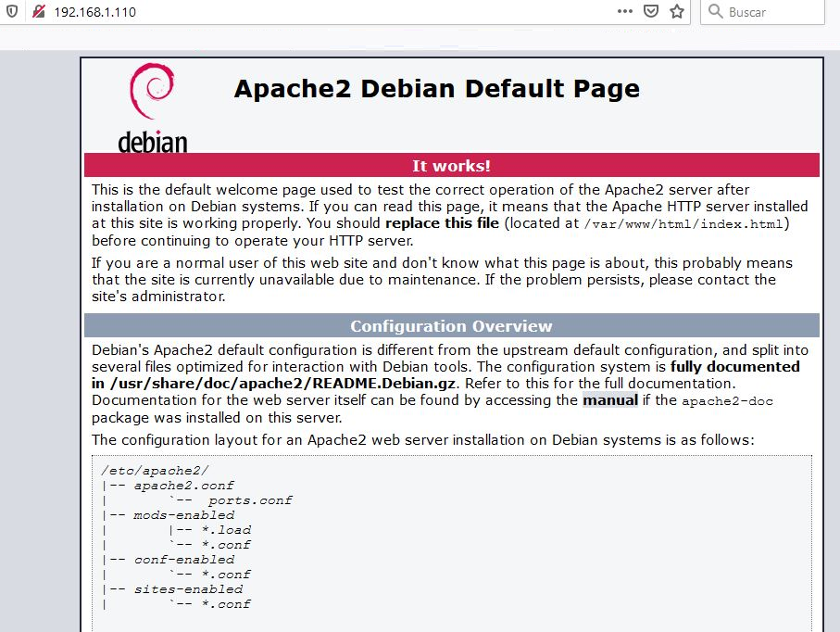Image resolution: width=840 pixels, height=632 pixels.
Task: Click the magnifier icon in search box
Action: pos(715,11)
